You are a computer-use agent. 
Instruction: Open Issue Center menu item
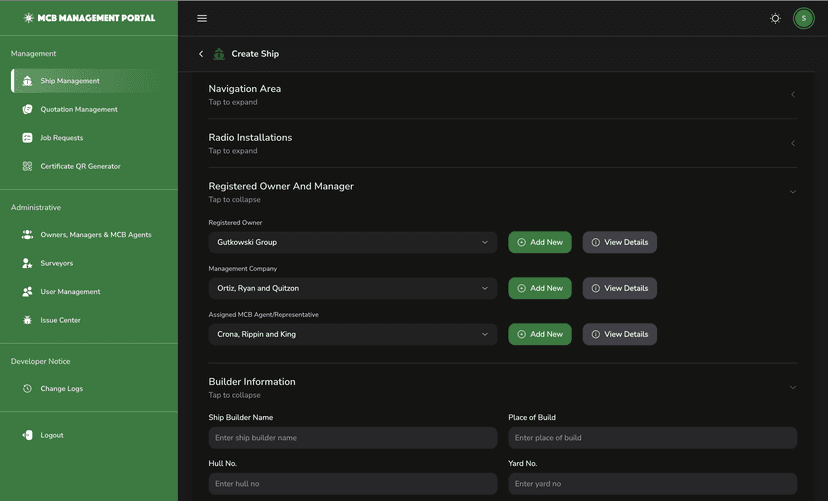(x=85, y=320)
